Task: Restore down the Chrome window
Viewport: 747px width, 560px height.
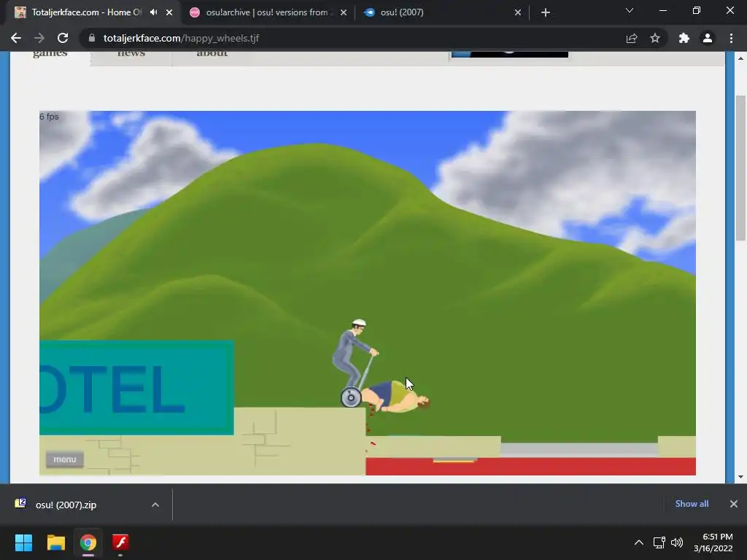Action: coord(697,10)
